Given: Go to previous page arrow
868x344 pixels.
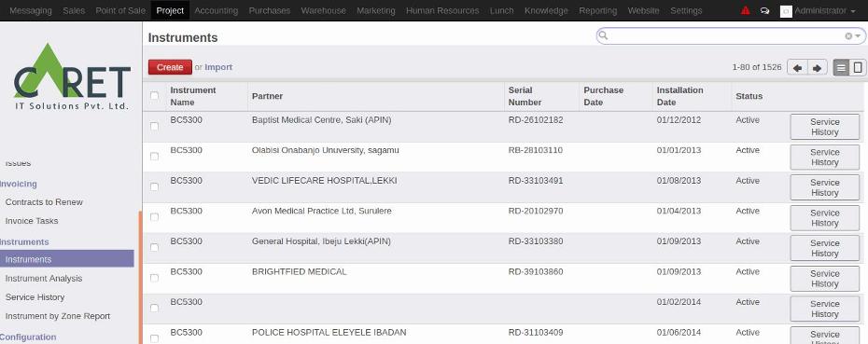Looking at the screenshot, I should pos(797,67).
